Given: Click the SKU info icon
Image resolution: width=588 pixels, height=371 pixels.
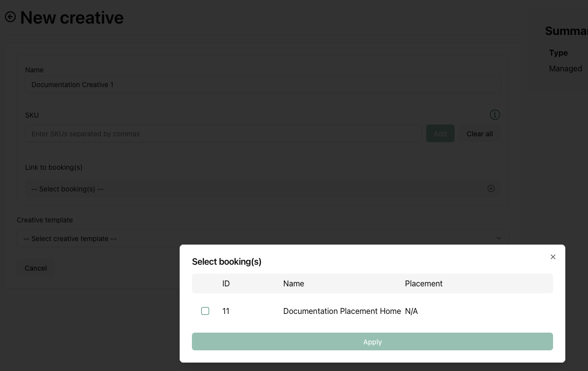Looking at the screenshot, I should tap(495, 115).
